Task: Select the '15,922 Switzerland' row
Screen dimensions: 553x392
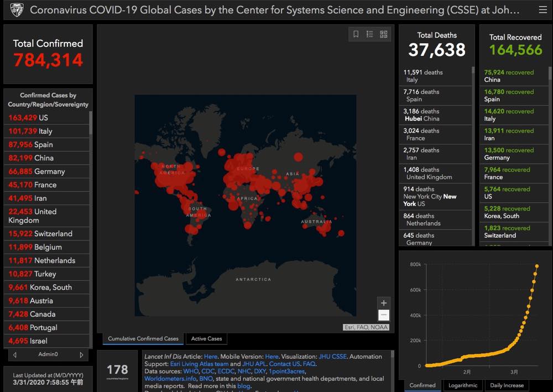Action: pos(46,234)
